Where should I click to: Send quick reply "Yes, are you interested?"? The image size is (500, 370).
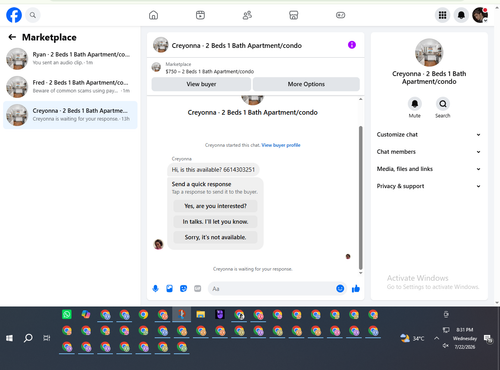coord(215,206)
